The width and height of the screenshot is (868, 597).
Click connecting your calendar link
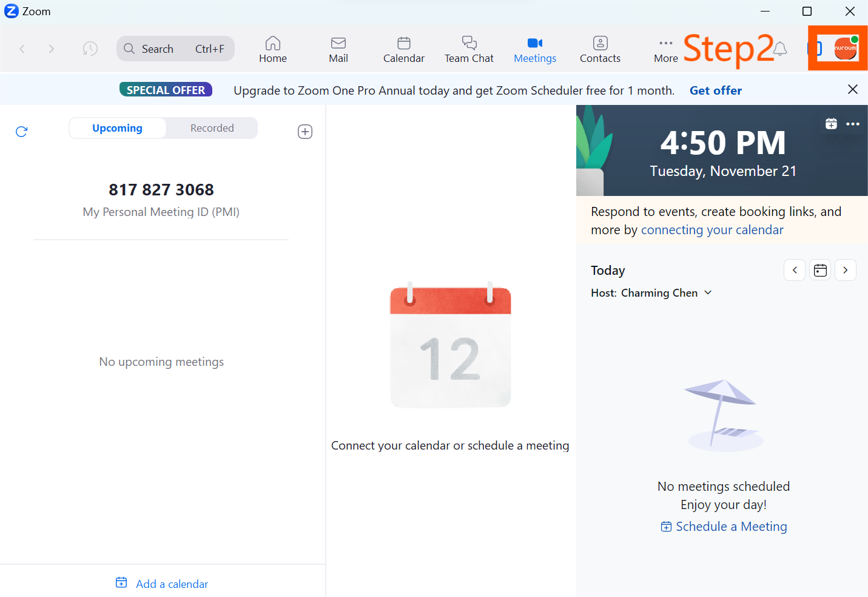712,230
